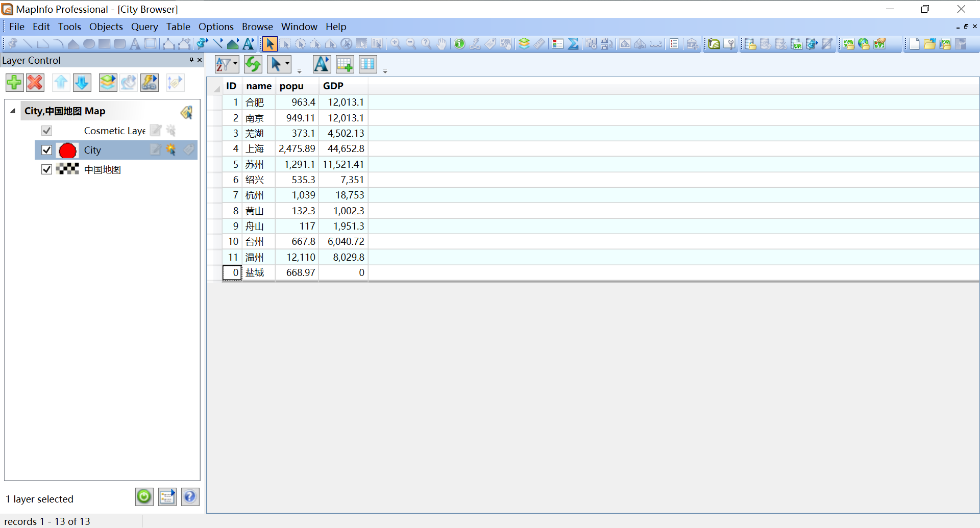Viewport: 980px width, 528px height.
Task: Add a layer with the green plus
Action: [14, 82]
